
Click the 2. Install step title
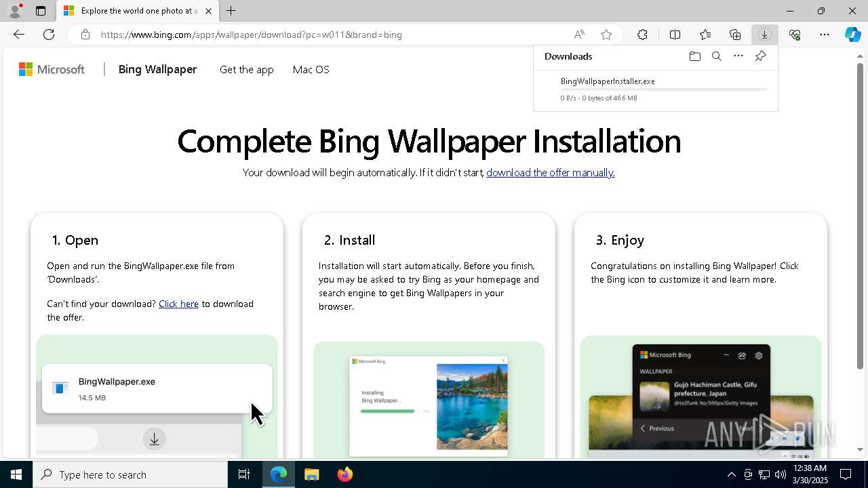349,240
